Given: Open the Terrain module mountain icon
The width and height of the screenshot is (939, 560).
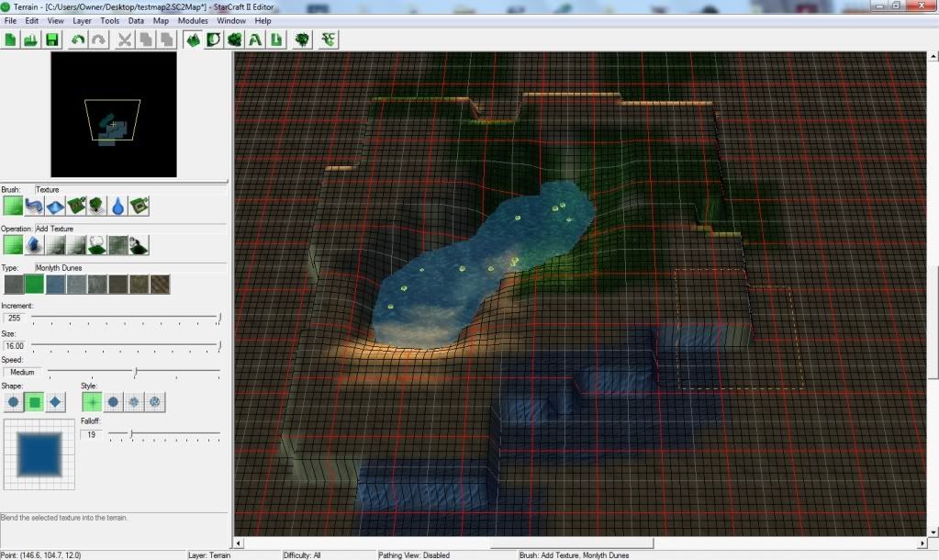Looking at the screenshot, I should coord(192,40).
